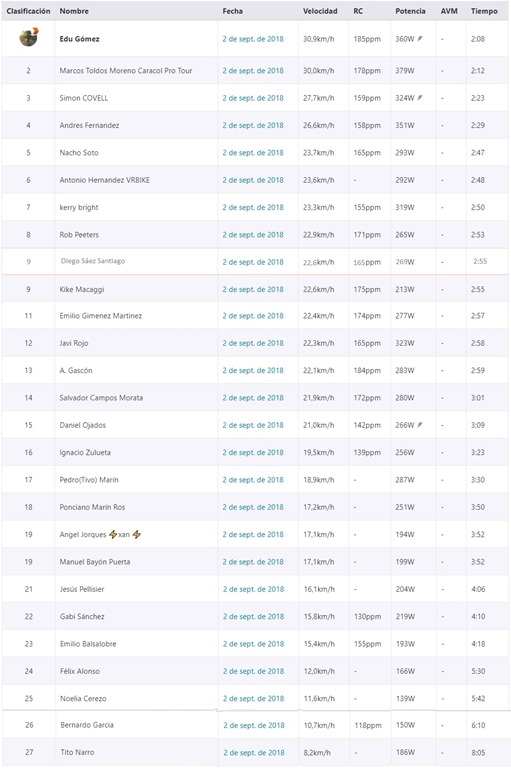Click the power meter icon beside 360W
This screenshot has width=511, height=768.
click(x=420, y=38)
